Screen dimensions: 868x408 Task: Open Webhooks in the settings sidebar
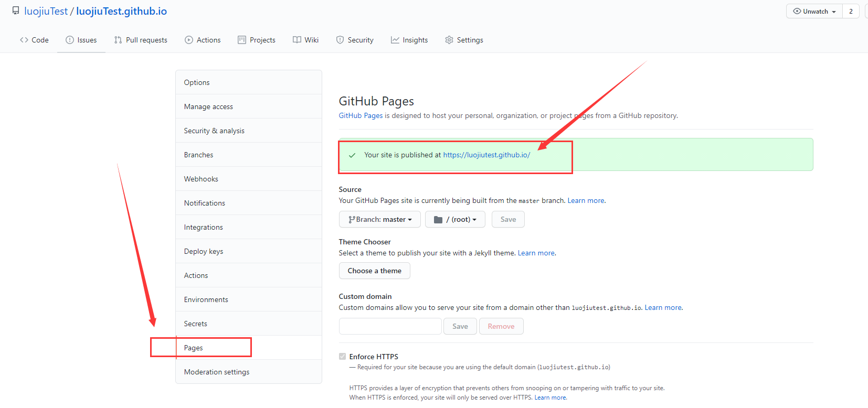click(201, 179)
